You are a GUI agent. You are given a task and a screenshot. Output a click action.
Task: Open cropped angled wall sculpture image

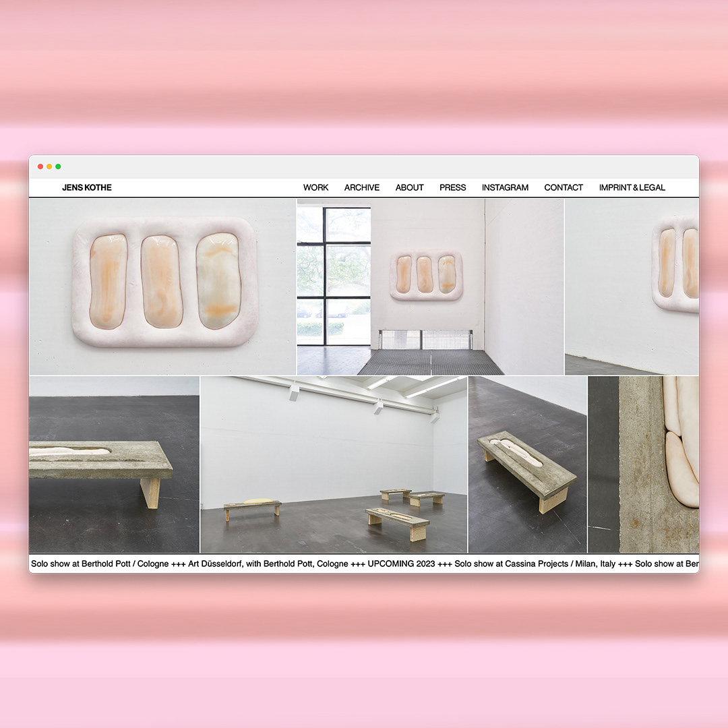pos(632,286)
